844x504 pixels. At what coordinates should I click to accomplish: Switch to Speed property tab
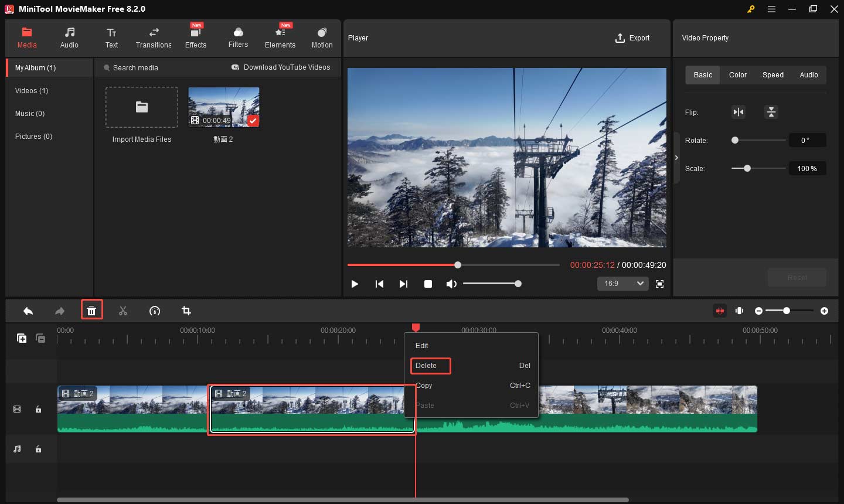(x=773, y=75)
